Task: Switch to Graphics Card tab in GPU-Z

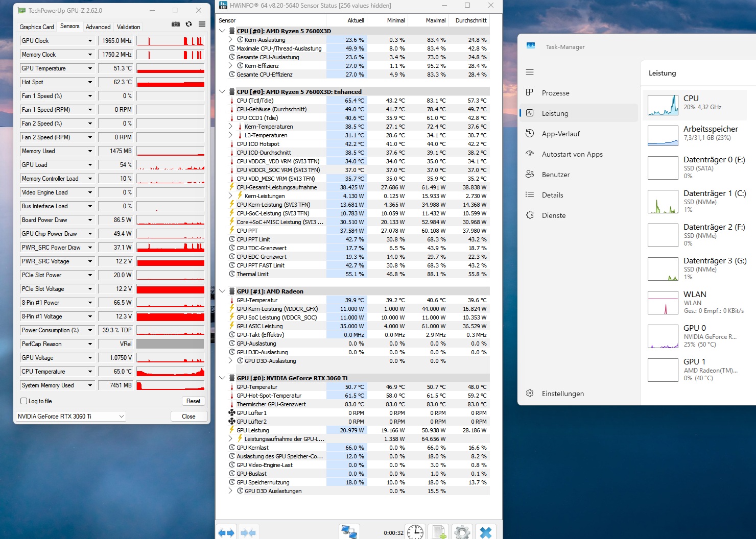Action: (x=37, y=27)
